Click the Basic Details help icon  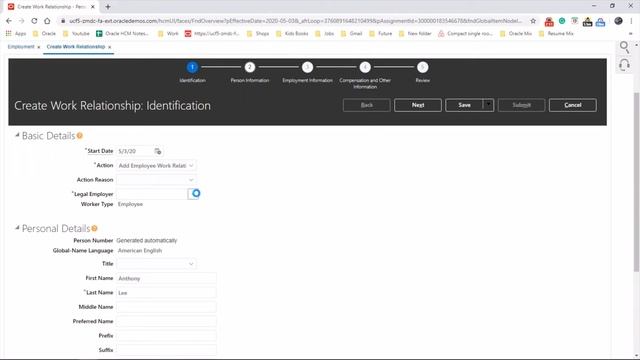click(x=80, y=136)
